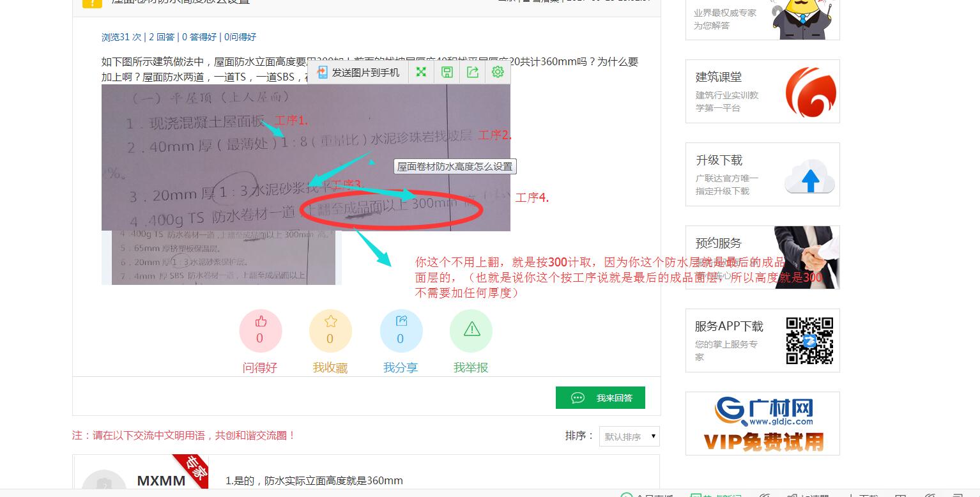The width and height of the screenshot is (980, 497).
Task: Click the 排序： label
Action: (x=579, y=436)
